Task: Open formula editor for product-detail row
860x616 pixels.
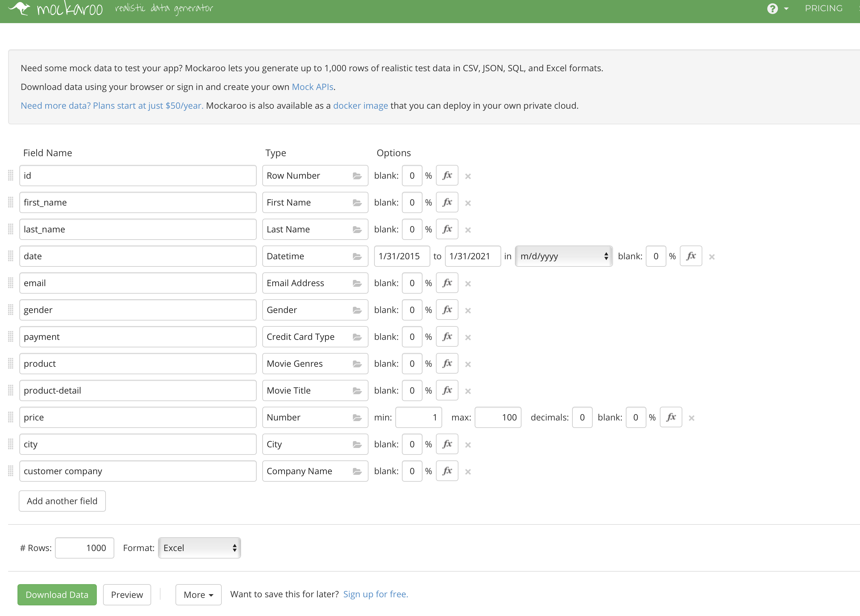Action: coord(447,391)
